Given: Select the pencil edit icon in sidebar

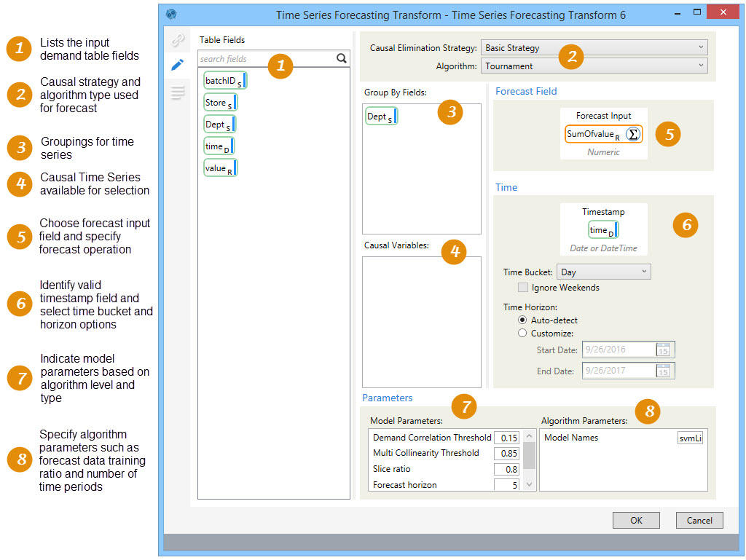Looking at the screenshot, I should (177, 65).
